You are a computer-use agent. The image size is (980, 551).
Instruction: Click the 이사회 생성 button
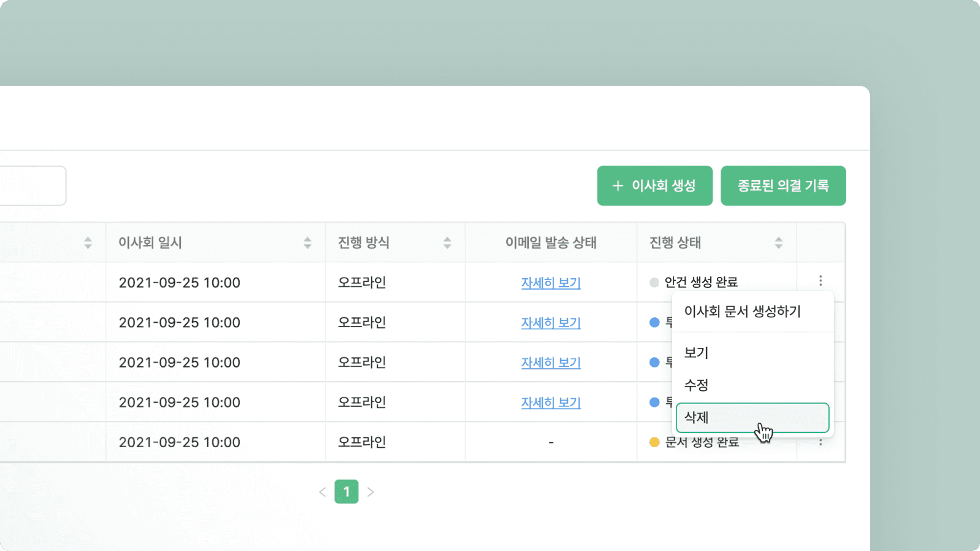[x=654, y=186]
